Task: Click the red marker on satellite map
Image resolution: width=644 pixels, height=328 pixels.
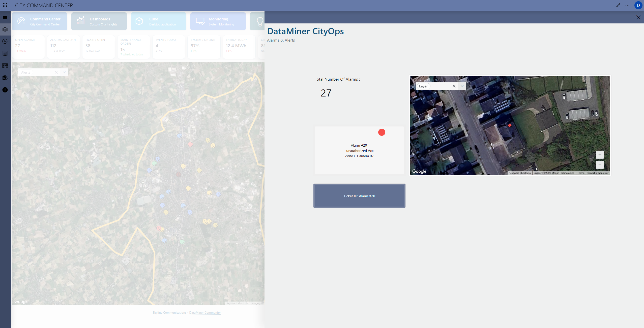Action: (510, 125)
